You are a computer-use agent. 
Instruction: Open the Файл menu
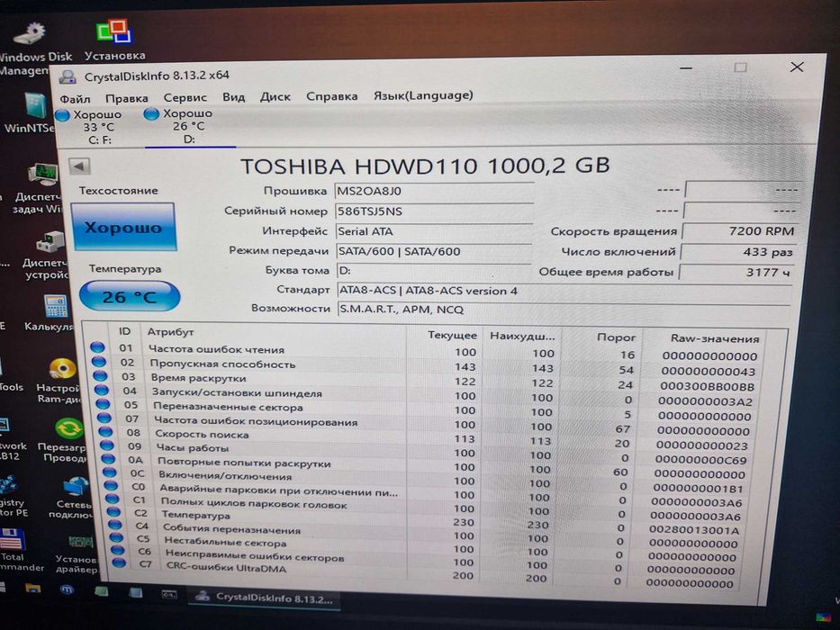tap(75, 99)
